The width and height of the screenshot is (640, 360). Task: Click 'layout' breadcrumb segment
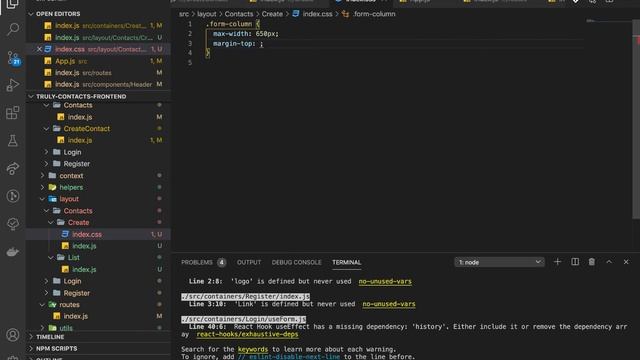[x=207, y=14]
